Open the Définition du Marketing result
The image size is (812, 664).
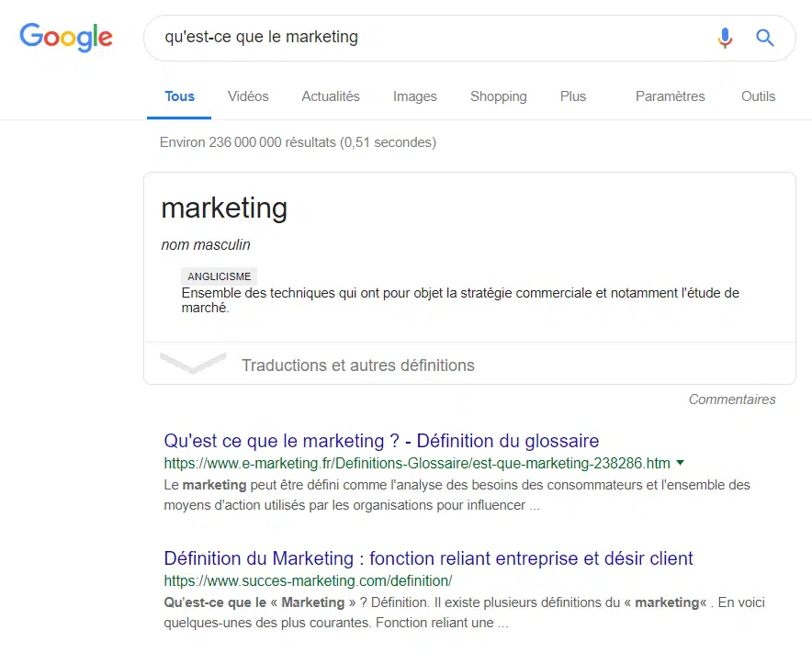coord(428,558)
